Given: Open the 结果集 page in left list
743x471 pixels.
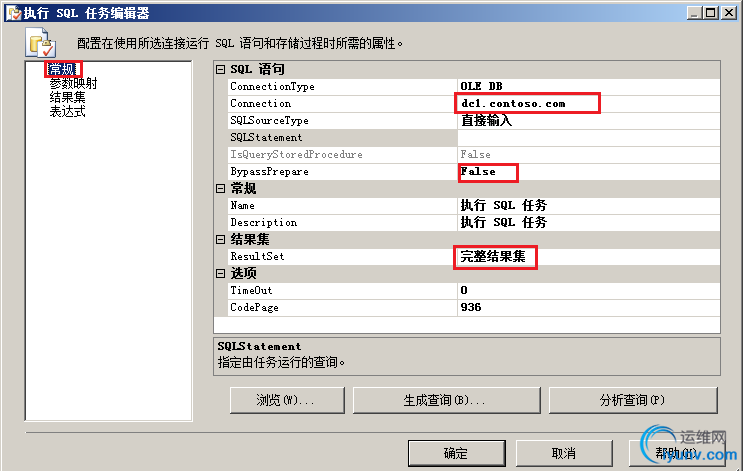Looking at the screenshot, I should click(67, 98).
